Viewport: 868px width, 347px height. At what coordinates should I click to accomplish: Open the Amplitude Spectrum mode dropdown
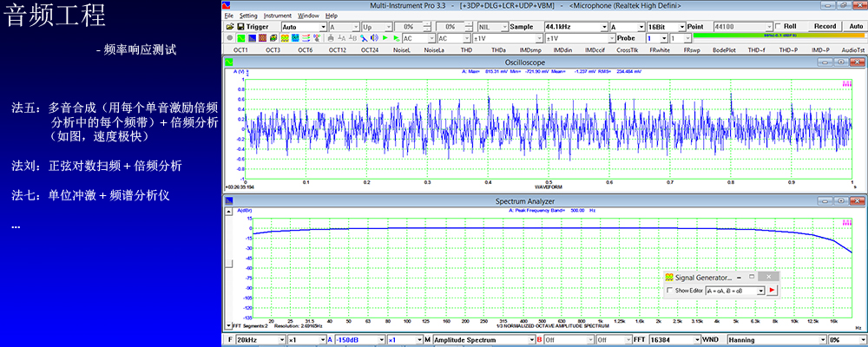click(x=531, y=340)
